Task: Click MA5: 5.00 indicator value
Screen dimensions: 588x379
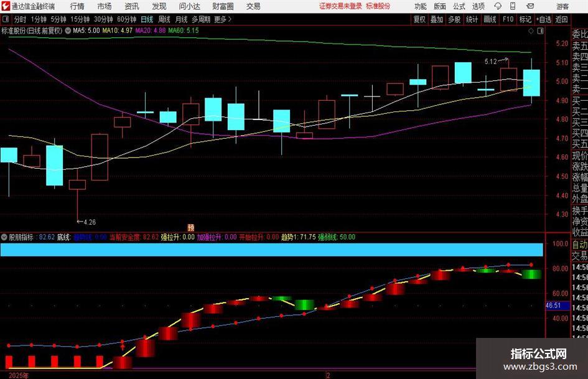Action: (x=86, y=30)
